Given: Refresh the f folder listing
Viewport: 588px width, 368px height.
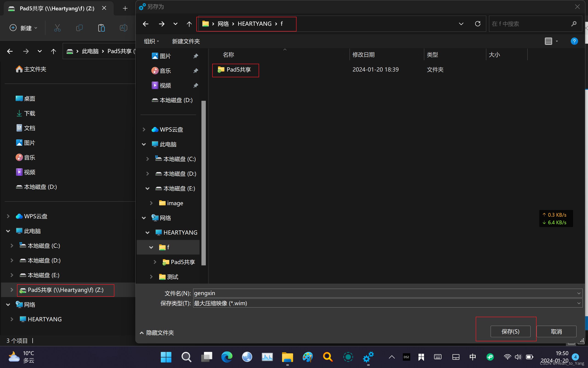Looking at the screenshot, I should (x=478, y=24).
